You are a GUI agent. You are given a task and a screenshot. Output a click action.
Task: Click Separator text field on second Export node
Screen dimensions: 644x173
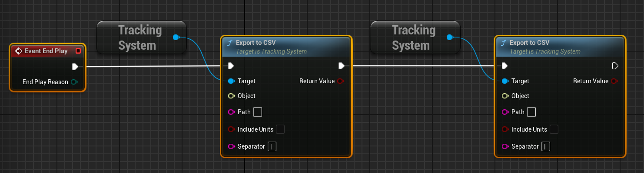coord(546,146)
